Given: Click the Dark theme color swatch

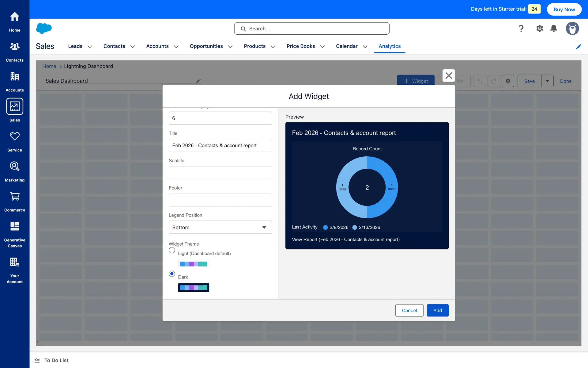Looking at the screenshot, I should tap(194, 287).
